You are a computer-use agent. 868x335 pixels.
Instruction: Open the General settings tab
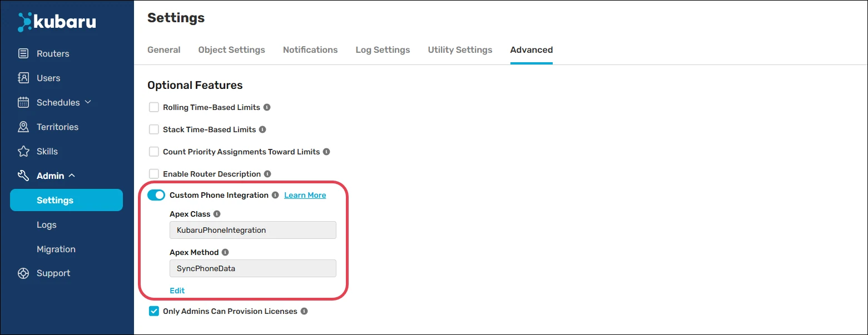coord(164,50)
